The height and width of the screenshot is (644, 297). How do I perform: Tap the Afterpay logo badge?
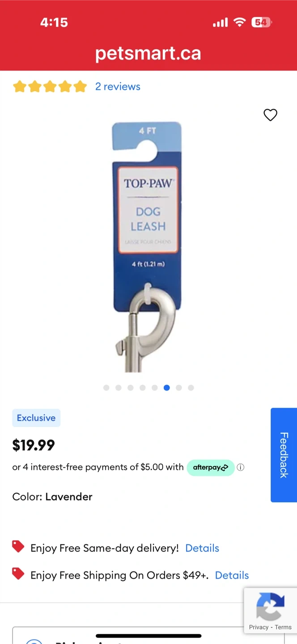(211, 467)
